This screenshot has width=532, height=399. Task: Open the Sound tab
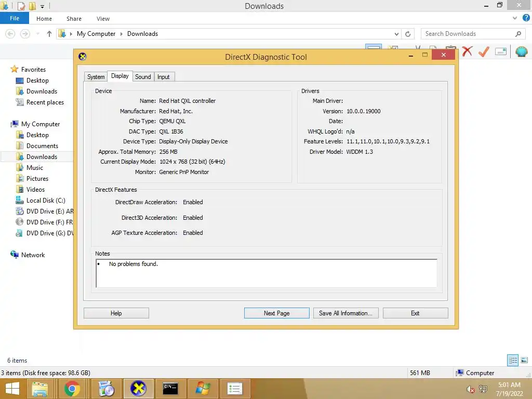(x=143, y=77)
